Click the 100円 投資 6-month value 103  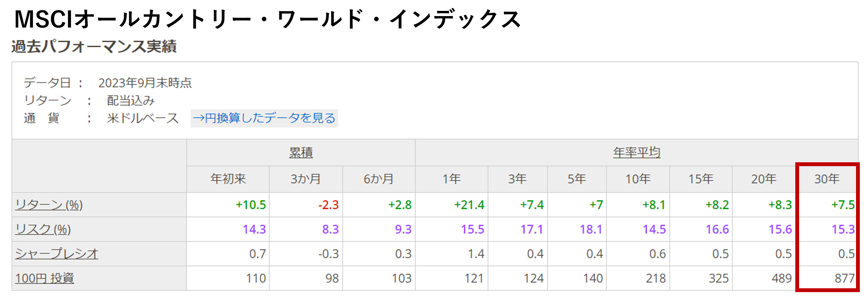click(x=402, y=278)
